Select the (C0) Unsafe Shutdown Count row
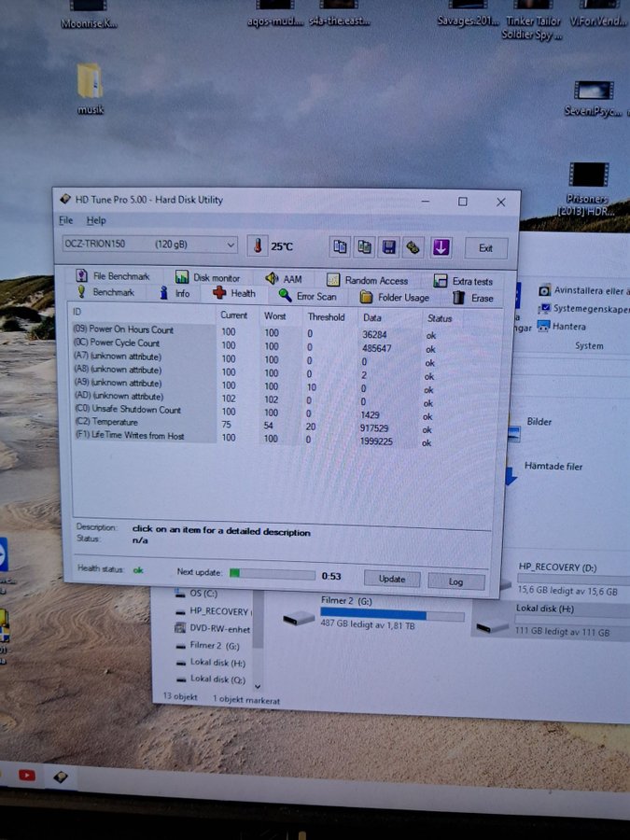630x840 pixels. [253, 413]
